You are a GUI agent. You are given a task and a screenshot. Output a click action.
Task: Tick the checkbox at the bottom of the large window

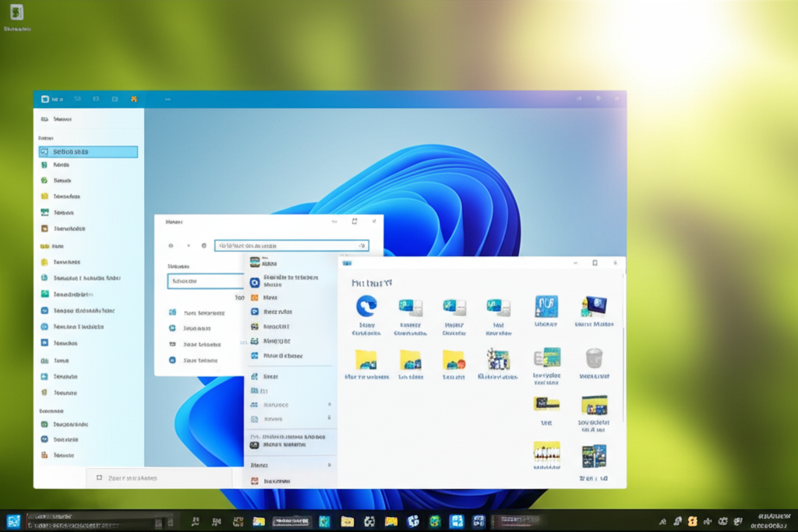pos(99,477)
